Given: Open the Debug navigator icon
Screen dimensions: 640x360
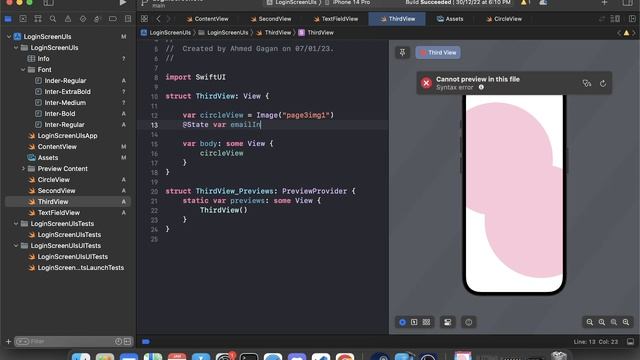Looking at the screenshot, I should click(x=97, y=19).
